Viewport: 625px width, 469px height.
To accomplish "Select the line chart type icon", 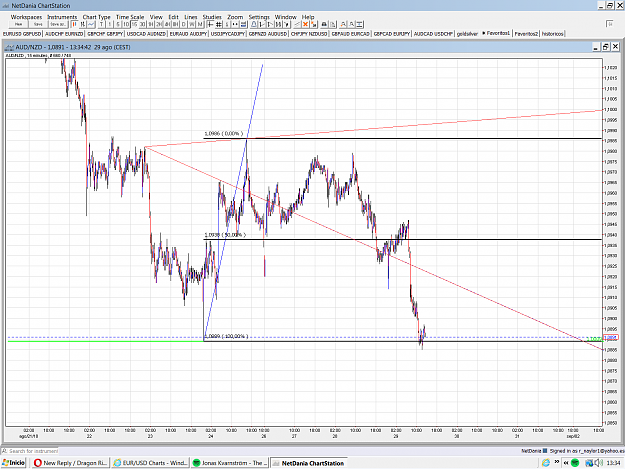I will 91,24.
